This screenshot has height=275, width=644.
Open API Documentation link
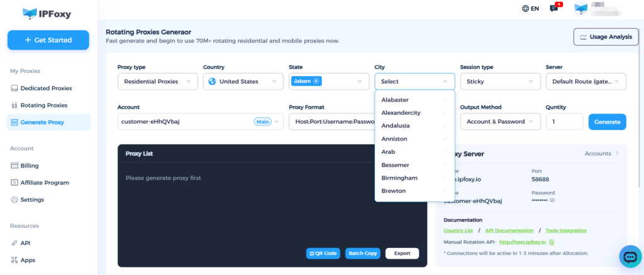(x=509, y=231)
